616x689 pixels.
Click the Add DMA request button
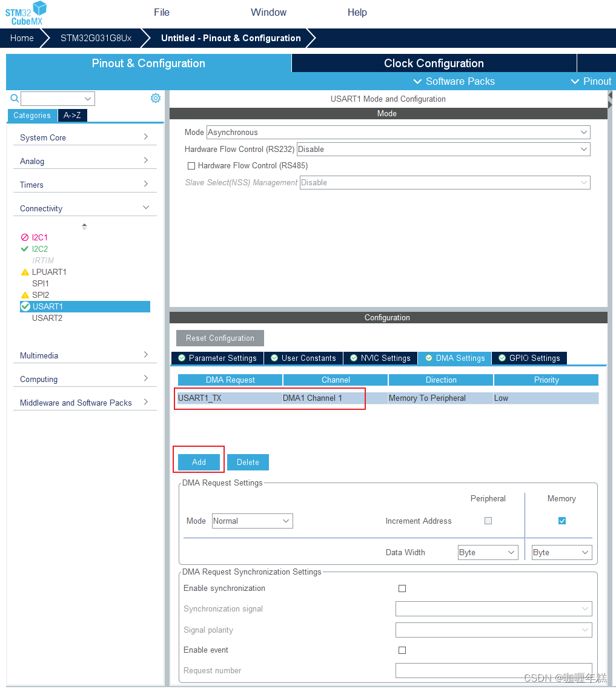click(199, 463)
